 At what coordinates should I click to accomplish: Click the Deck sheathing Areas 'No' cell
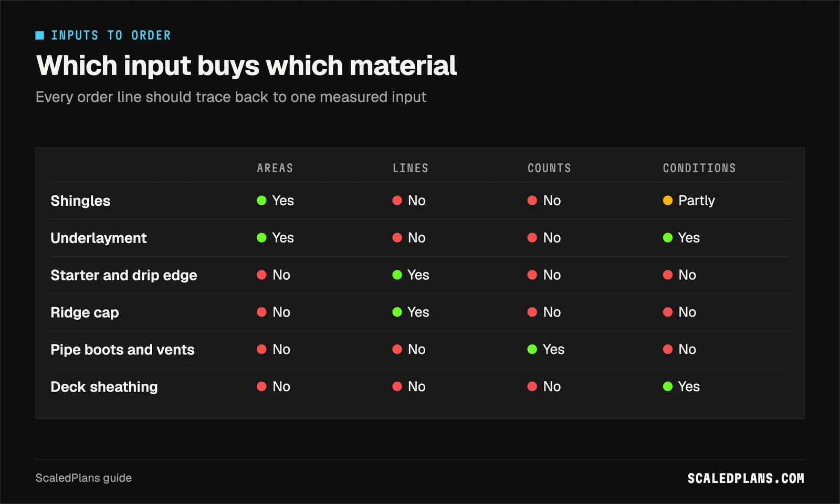tap(274, 387)
